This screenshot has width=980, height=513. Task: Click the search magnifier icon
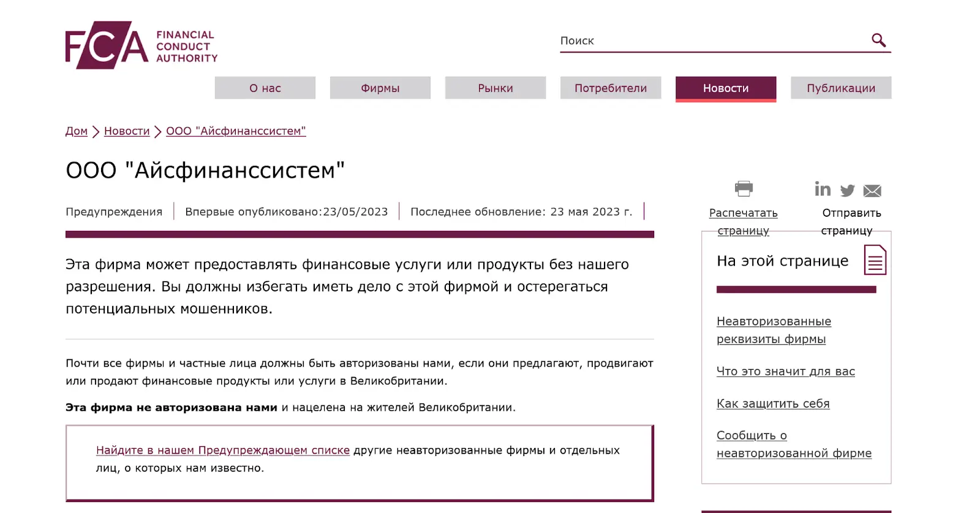tap(878, 40)
